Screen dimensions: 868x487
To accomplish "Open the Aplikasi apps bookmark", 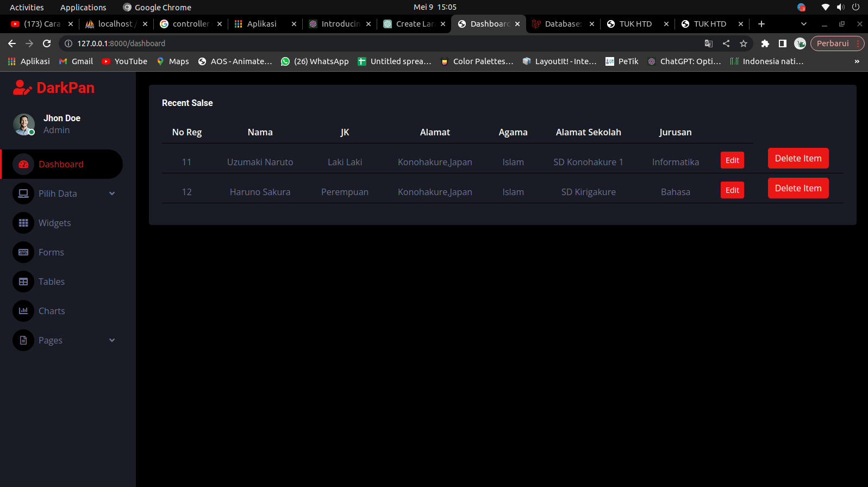I will pyautogui.click(x=29, y=61).
